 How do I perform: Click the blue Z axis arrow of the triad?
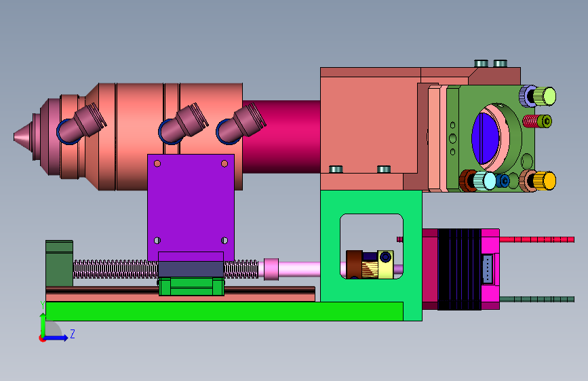coord(56,338)
